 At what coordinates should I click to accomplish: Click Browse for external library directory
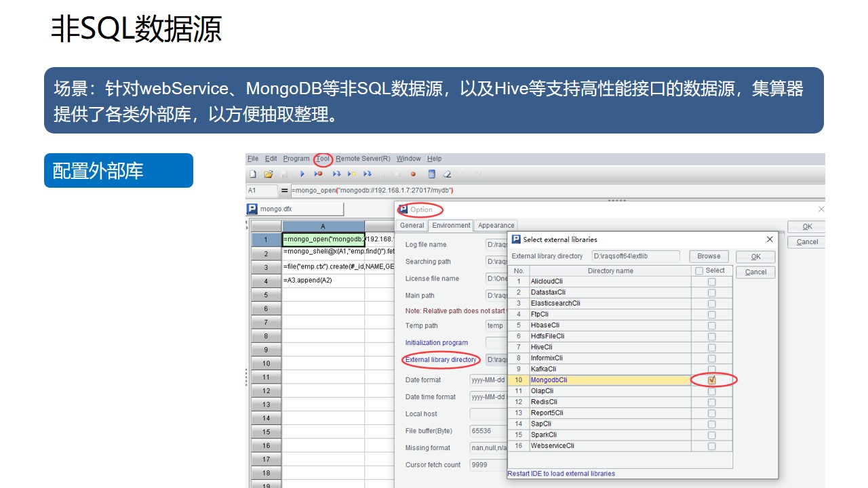pyautogui.click(x=709, y=256)
